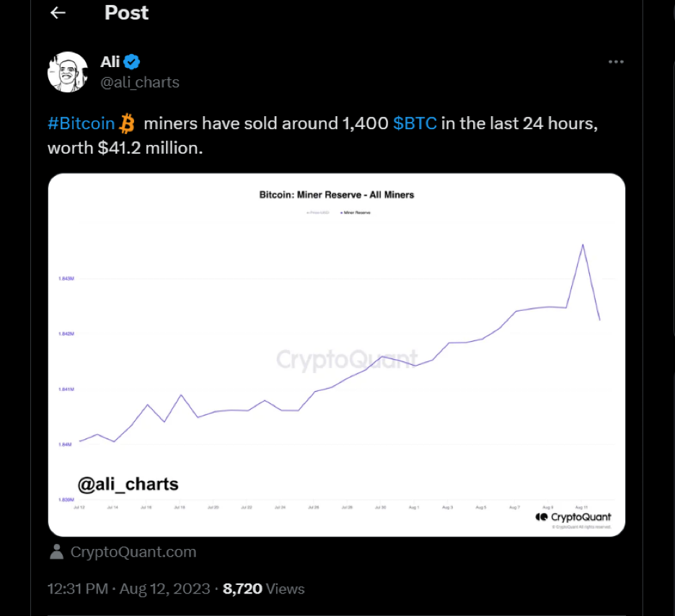This screenshot has height=616, width=675.
Task: Click the @ali_charts watermark on the chart
Action: pyautogui.click(x=128, y=484)
